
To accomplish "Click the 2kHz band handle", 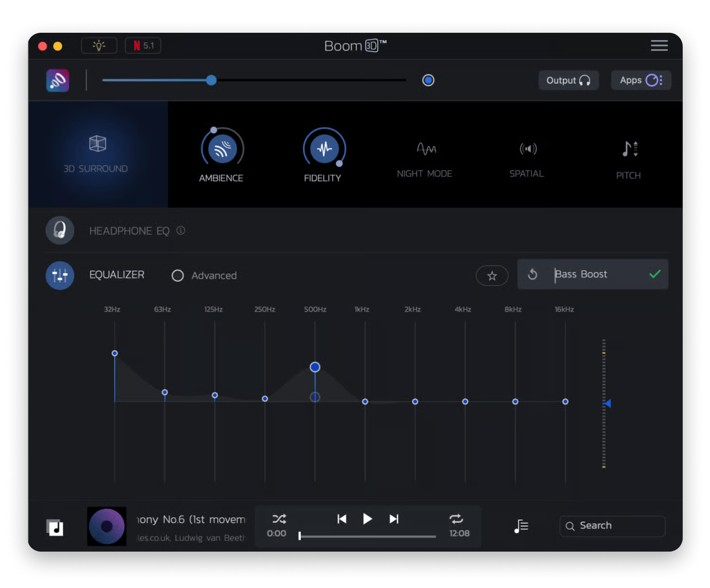I will pyautogui.click(x=415, y=401).
